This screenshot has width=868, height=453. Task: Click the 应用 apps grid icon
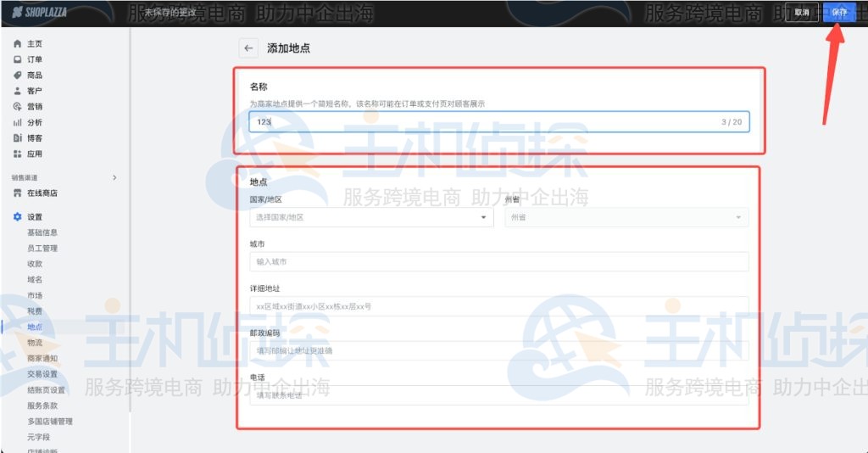17,154
